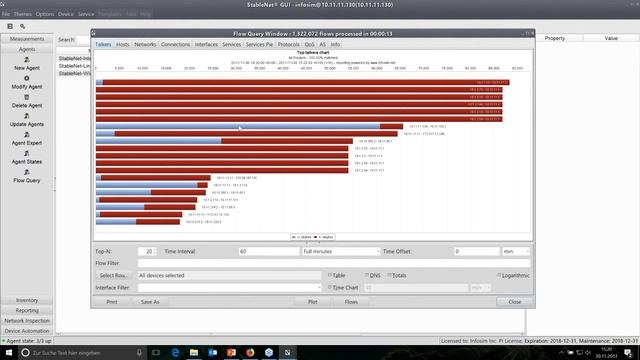
Task: Click the Flow Filter input field
Action: pyautogui.click(x=334, y=263)
